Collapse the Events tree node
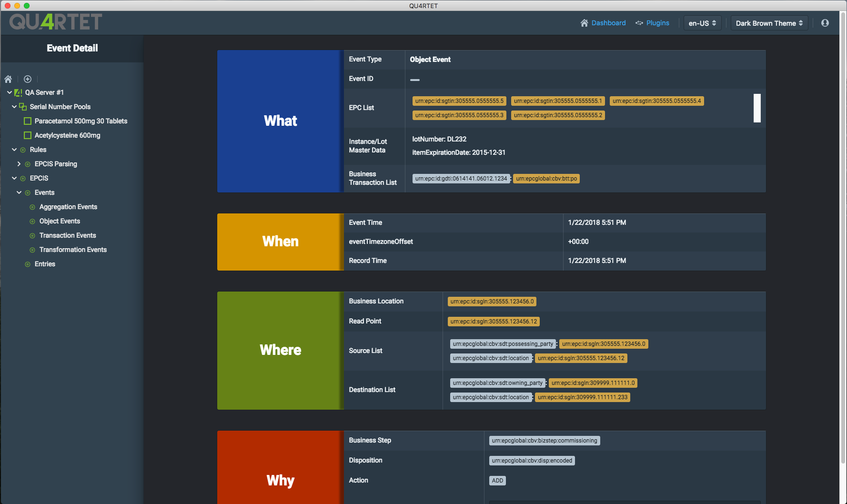The width and height of the screenshot is (847, 504). tap(19, 192)
